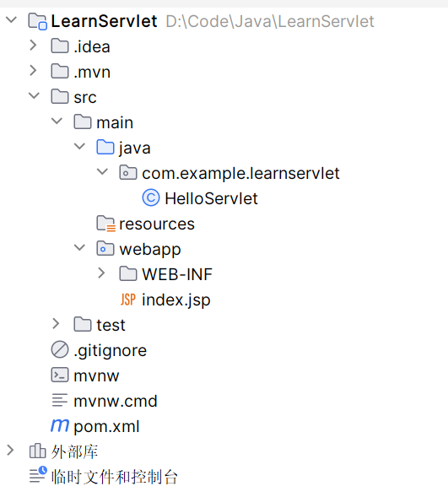Click the mvnw shell script icon
This screenshot has height=497, width=448.
point(60,375)
